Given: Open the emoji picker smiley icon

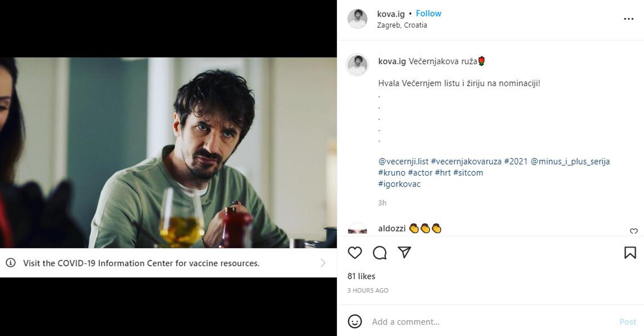Looking at the screenshot, I should coord(354,321).
